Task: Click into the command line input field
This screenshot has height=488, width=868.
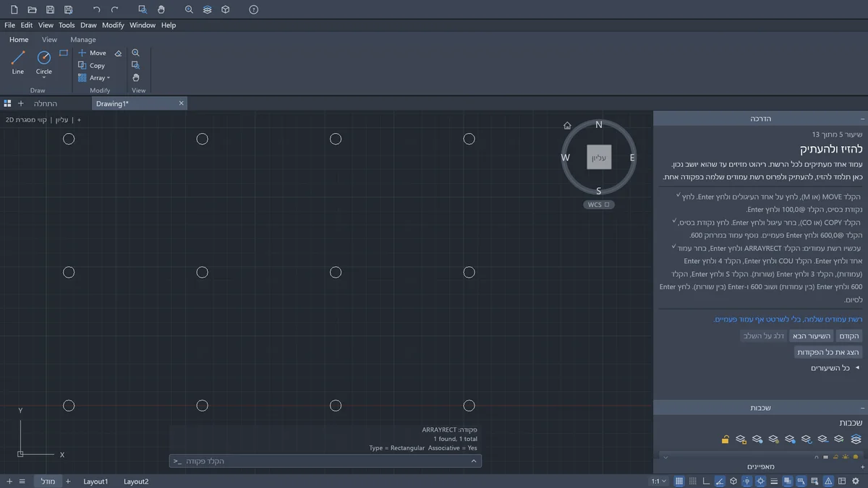Action: pos(325,461)
